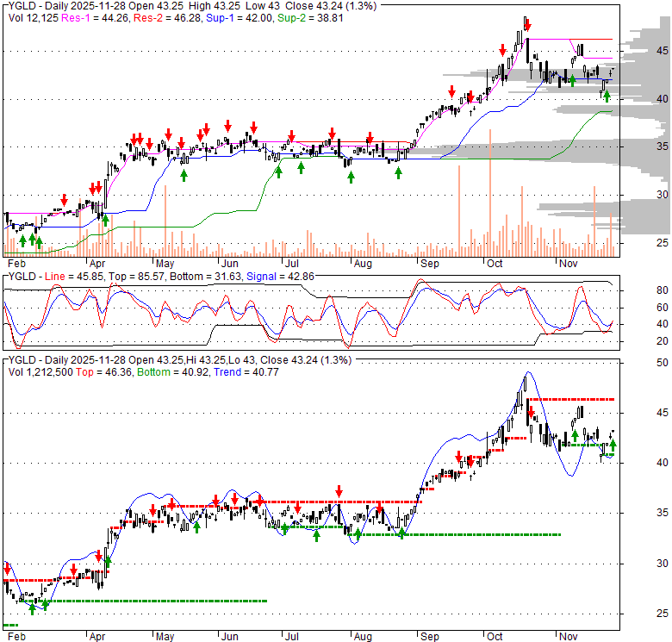Click the Sup-2 = 38.81 label
Screen dimensions: 672x642
click(310, 18)
